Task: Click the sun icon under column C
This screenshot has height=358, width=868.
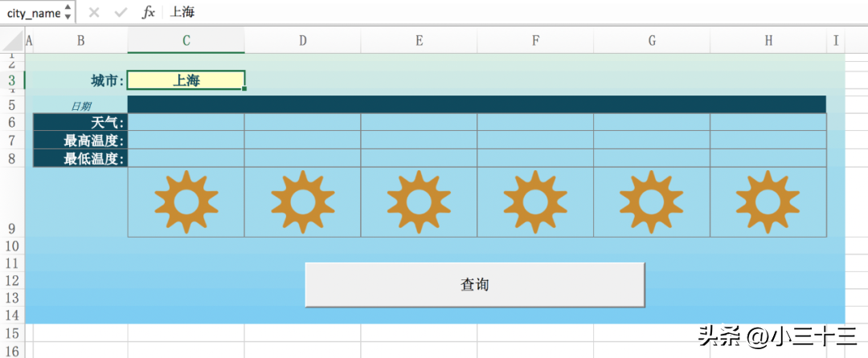Action: coord(186,201)
